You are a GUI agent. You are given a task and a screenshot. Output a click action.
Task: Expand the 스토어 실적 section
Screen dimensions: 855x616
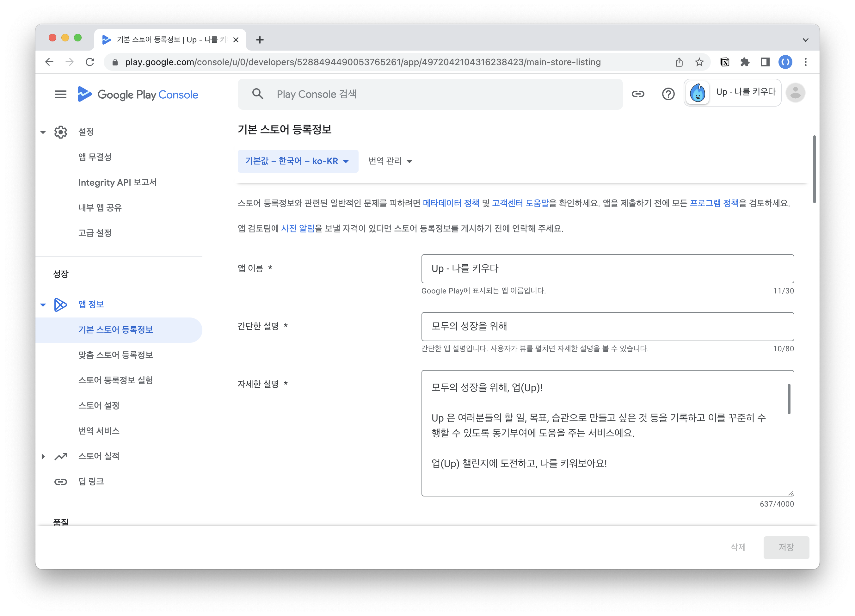pos(43,456)
